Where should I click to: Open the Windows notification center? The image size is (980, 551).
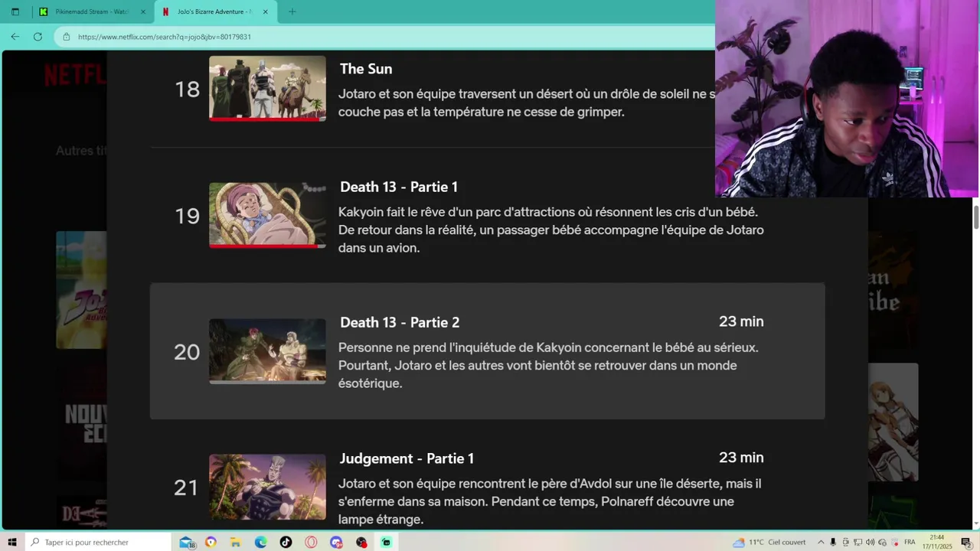coord(965,542)
